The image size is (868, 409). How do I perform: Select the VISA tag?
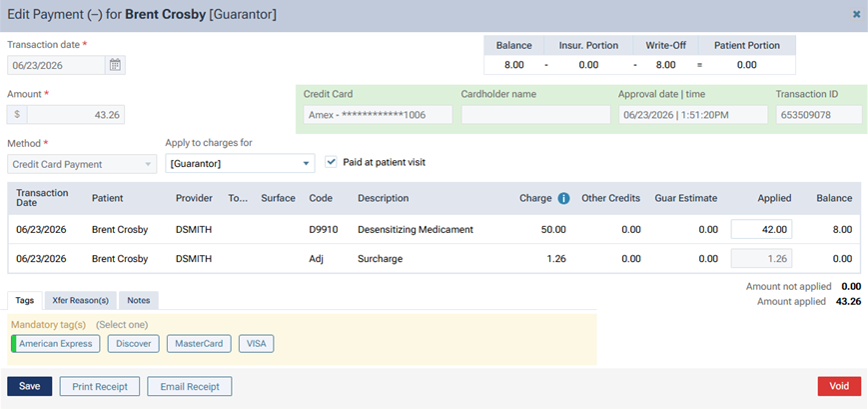click(257, 344)
